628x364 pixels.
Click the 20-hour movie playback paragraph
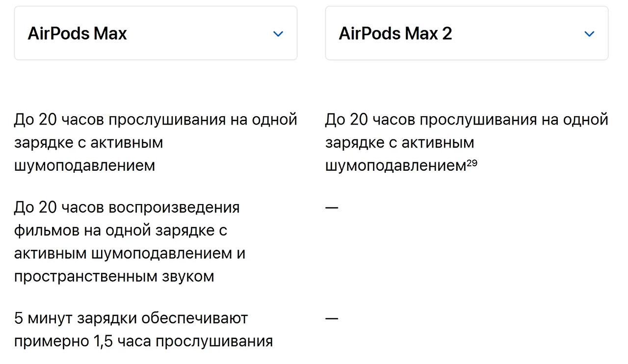[130, 242]
